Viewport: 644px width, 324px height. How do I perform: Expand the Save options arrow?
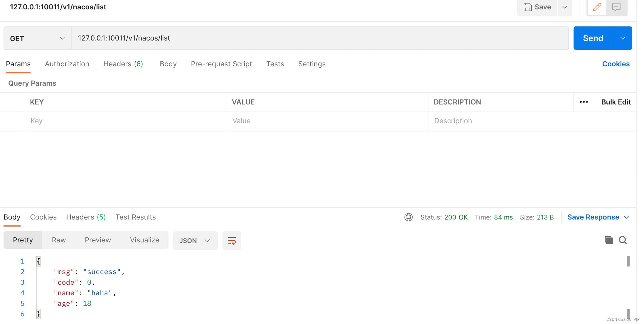coord(564,7)
